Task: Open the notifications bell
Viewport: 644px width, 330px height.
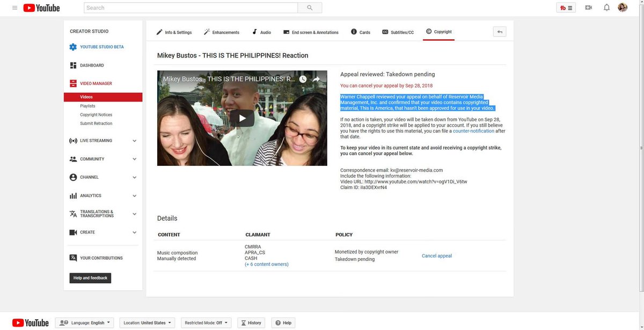Action: click(x=606, y=8)
